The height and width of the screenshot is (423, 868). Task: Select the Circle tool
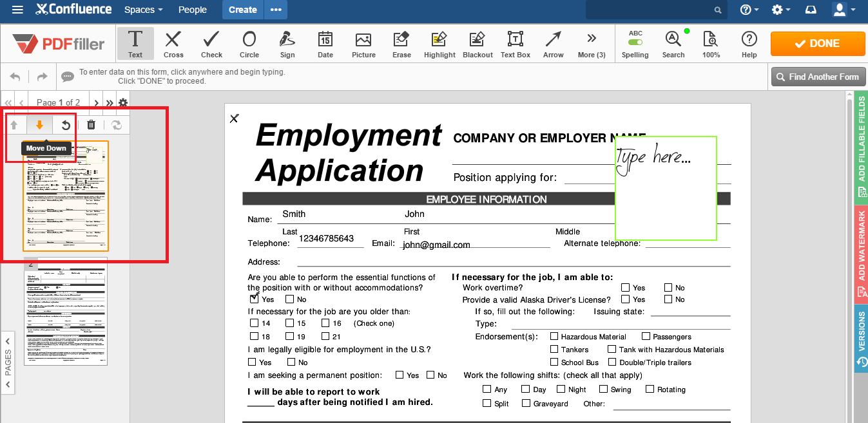[249, 43]
